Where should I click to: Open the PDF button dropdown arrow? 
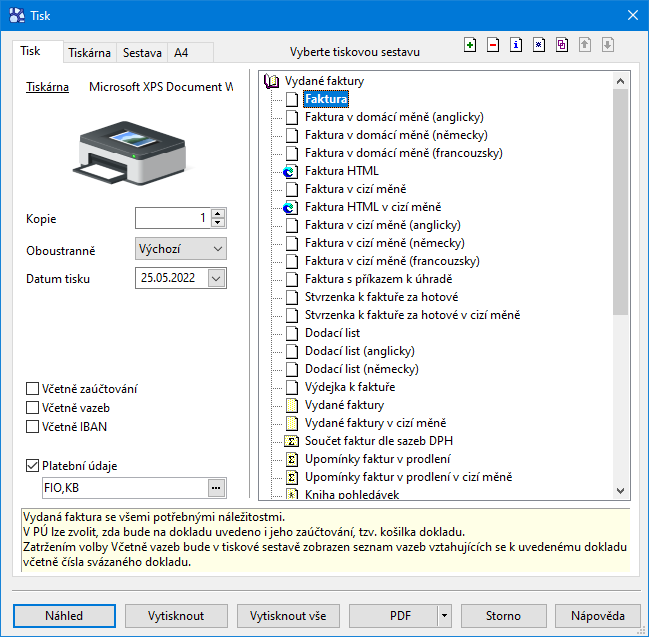tap(444, 616)
